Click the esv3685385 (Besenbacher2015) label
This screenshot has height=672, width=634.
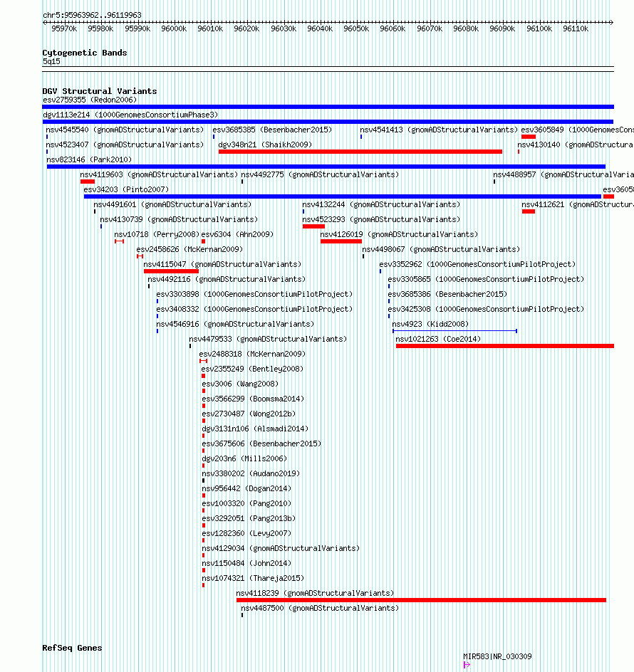coord(272,130)
